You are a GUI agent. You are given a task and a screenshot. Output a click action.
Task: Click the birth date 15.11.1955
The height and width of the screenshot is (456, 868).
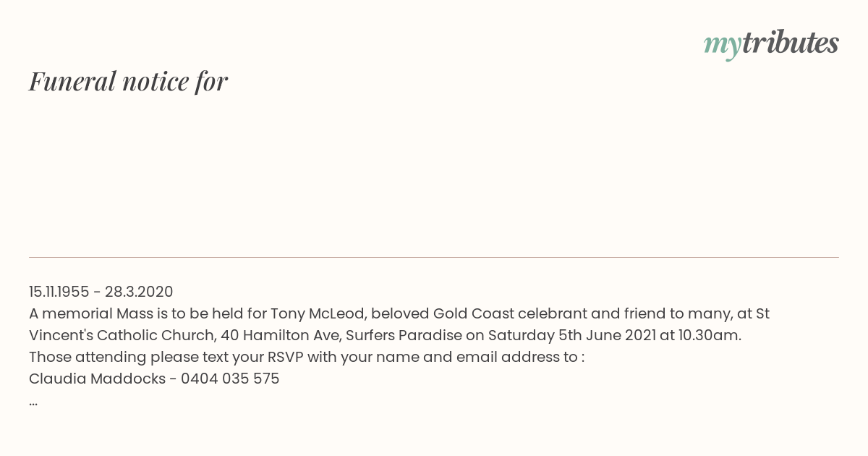click(x=59, y=292)
